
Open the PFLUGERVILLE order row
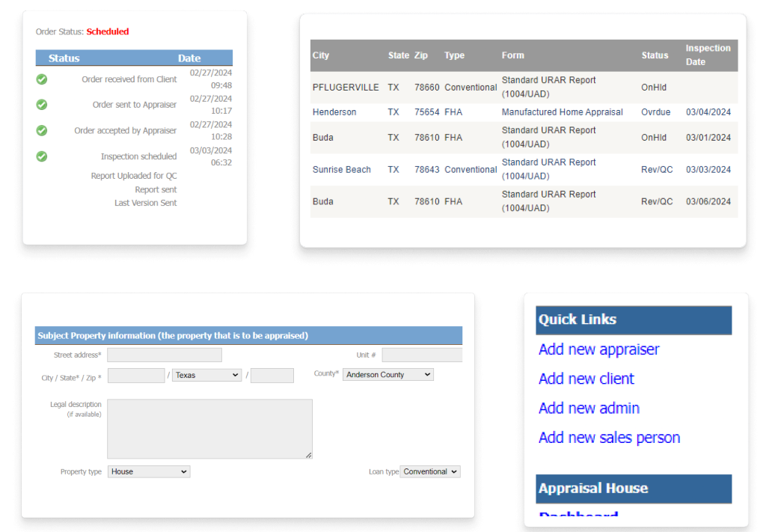(x=346, y=88)
